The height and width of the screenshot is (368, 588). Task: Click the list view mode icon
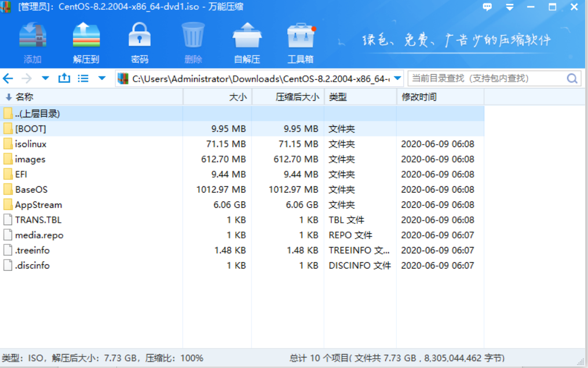[x=83, y=78]
